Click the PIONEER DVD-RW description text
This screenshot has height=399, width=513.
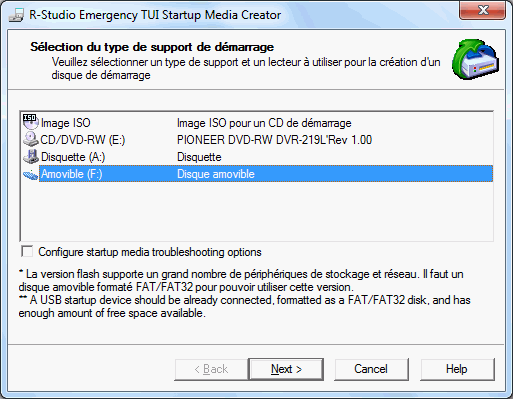pyautogui.click(x=274, y=140)
